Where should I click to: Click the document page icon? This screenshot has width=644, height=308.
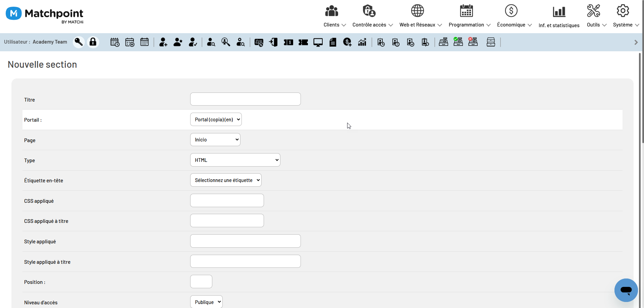pyautogui.click(x=333, y=42)
